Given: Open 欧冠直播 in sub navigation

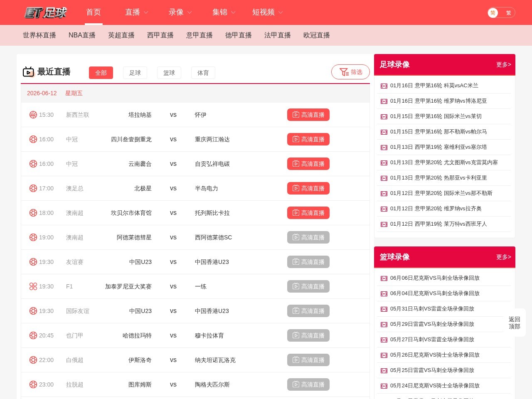Looking at the screenshot, I should click(x=317, y=35).
